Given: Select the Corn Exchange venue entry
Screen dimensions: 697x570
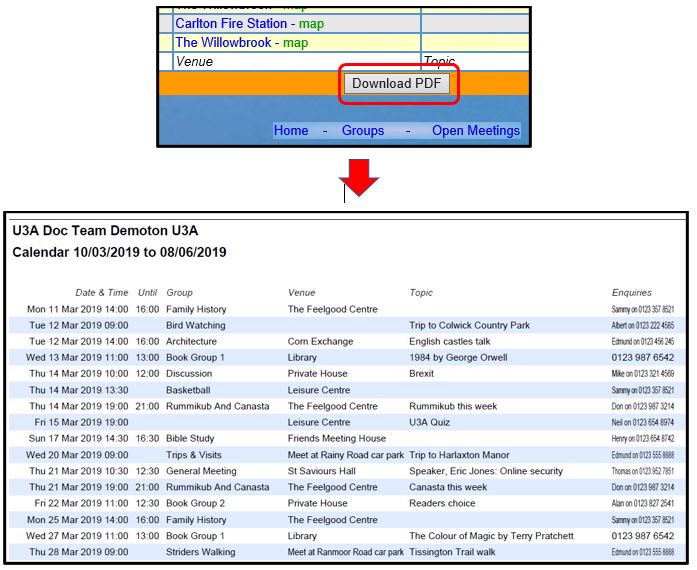Looking at the screenshot, I should (320, 341).
